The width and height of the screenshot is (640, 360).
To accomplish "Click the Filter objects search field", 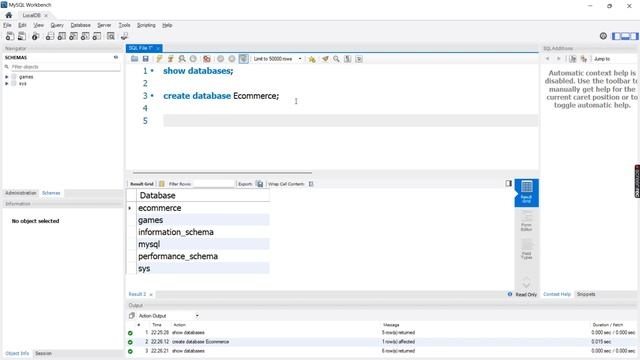I will click(x=64, y=67).
